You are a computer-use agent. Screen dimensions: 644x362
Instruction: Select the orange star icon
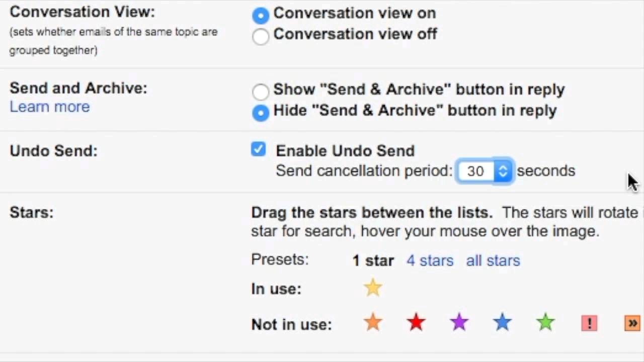pyautogui.click(x=373, y=323)
